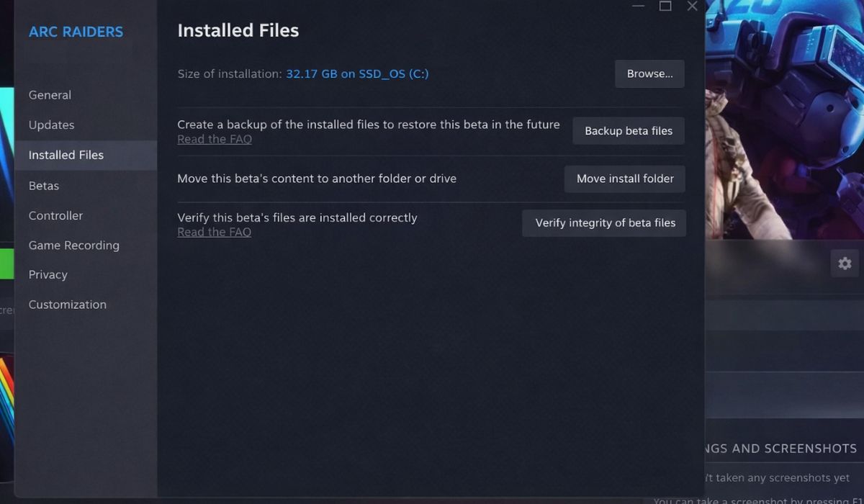The image size is (864, 504).
Task: Click the Browse button for the install location
Action: [x=649, y=73]
